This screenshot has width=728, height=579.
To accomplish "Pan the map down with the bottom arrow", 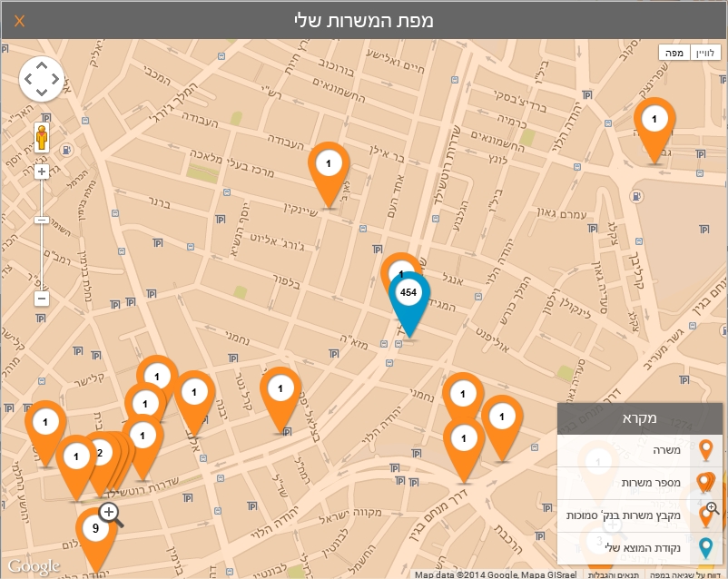I will click(x=42, y=92).
